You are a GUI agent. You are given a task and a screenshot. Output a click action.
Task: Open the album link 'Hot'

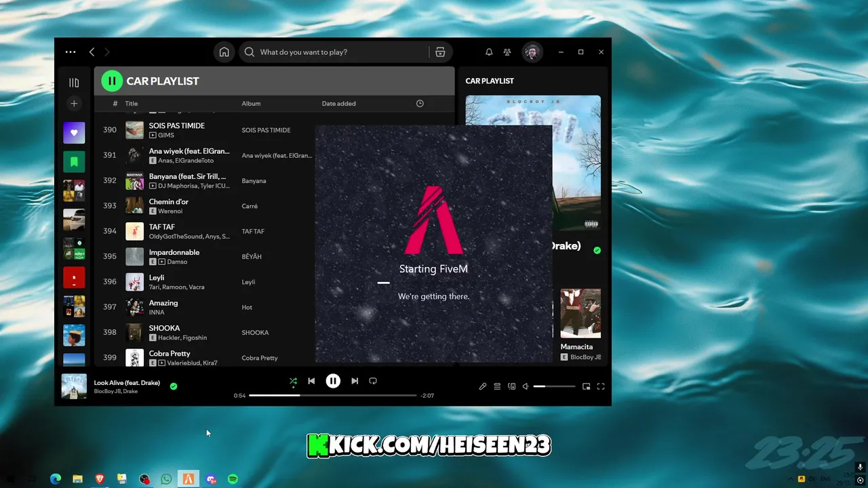coord(247,307)
